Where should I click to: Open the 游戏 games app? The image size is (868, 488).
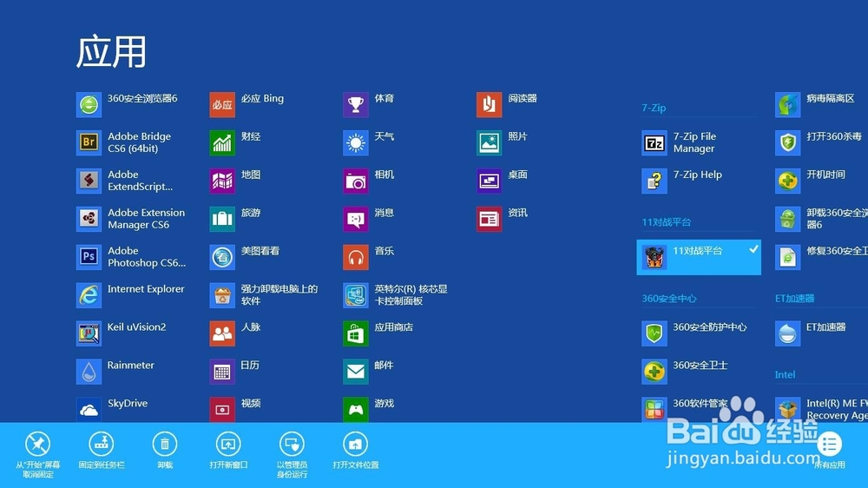coord(355,410)
